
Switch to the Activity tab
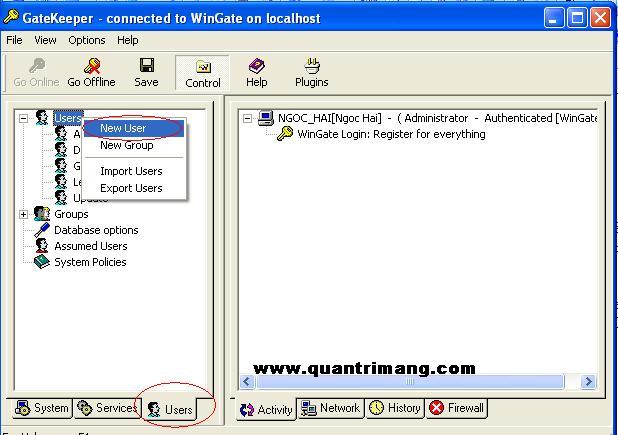[x=266, y=410]
